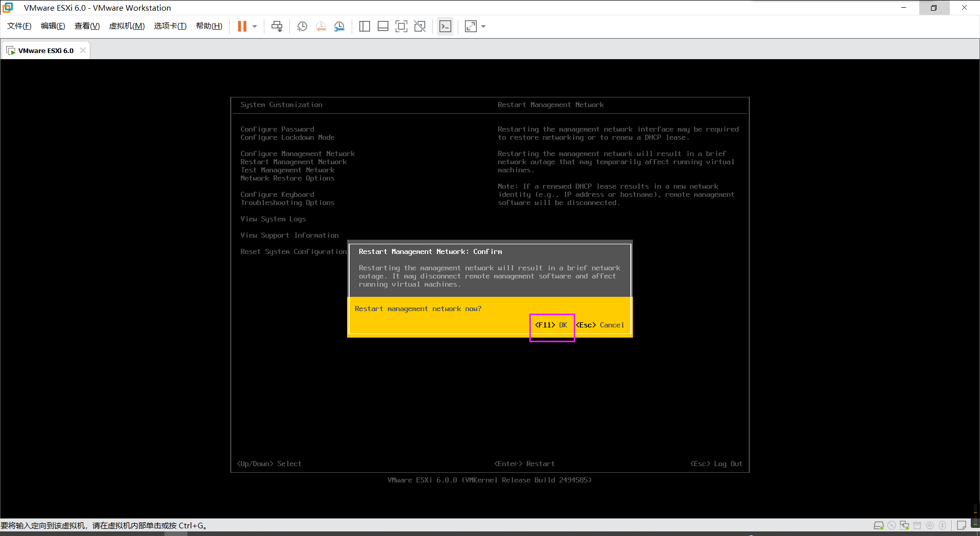Click Reset System Configuration entry
The image size is (980, 536).
(x=293, y=251)
